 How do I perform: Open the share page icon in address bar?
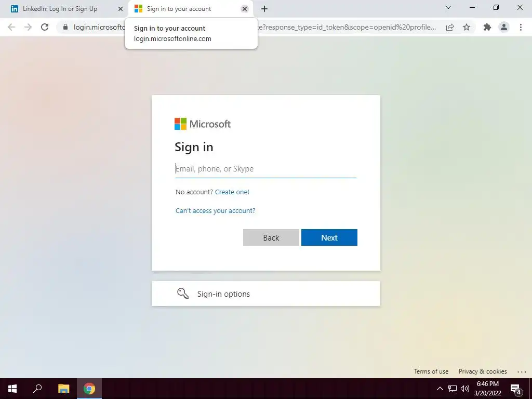(x=450, y=27)
